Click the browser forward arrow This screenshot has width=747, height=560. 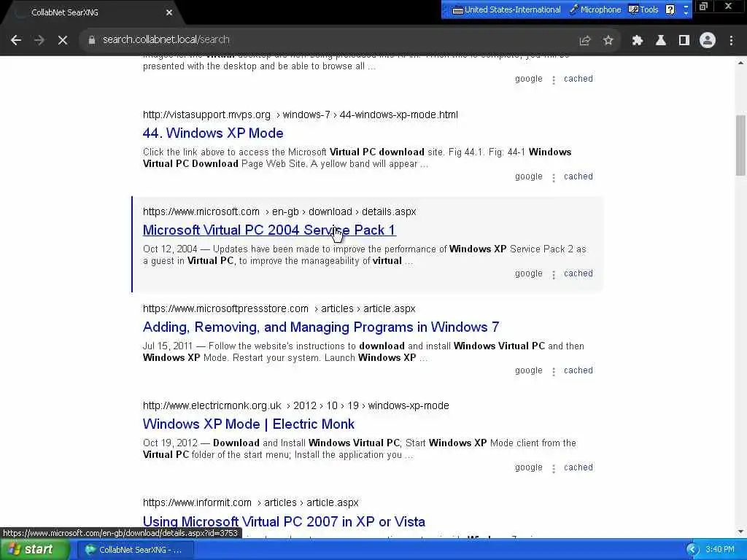click(39, 40)
